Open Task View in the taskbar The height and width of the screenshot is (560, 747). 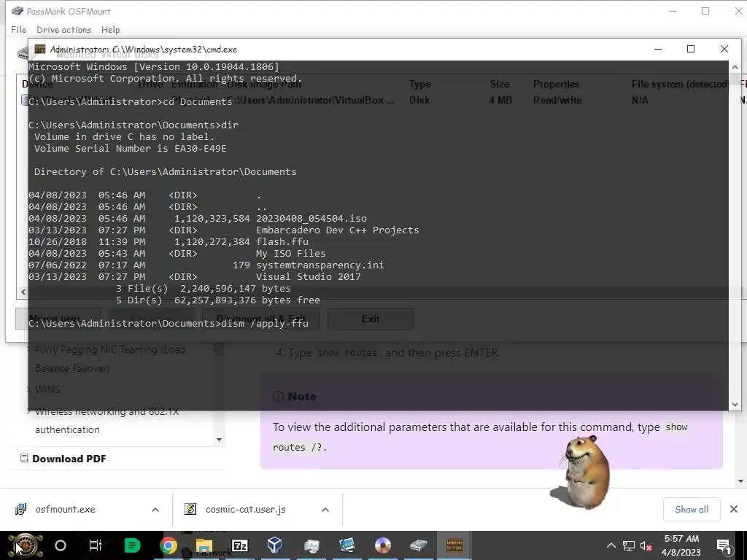click(x=96, y=545)
